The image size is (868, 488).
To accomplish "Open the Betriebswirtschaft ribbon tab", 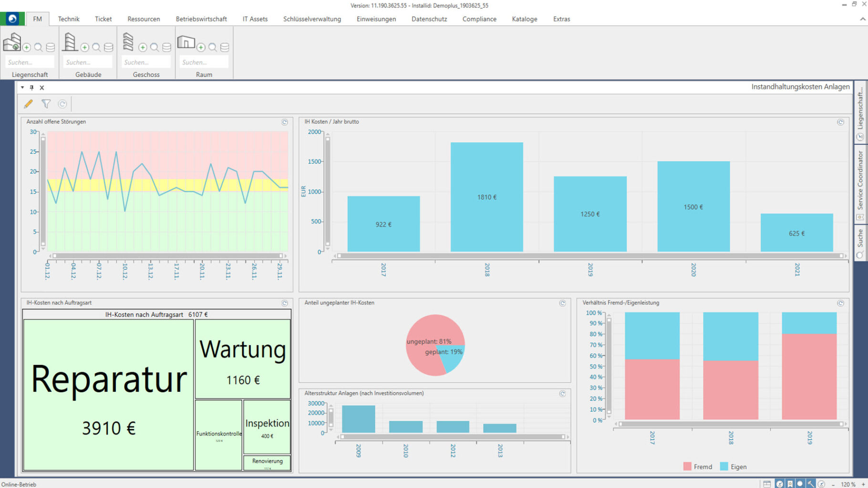I will 201,19.
